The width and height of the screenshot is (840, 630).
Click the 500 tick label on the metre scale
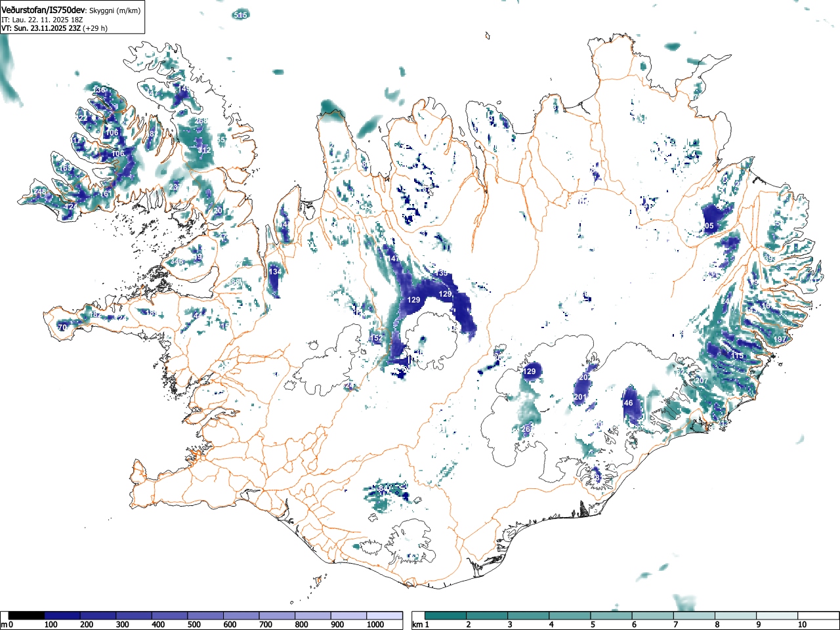tap(194, 625)
